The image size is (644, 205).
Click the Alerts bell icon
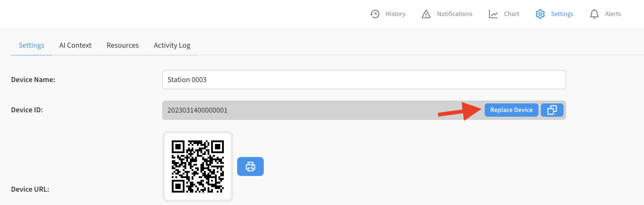595,14
